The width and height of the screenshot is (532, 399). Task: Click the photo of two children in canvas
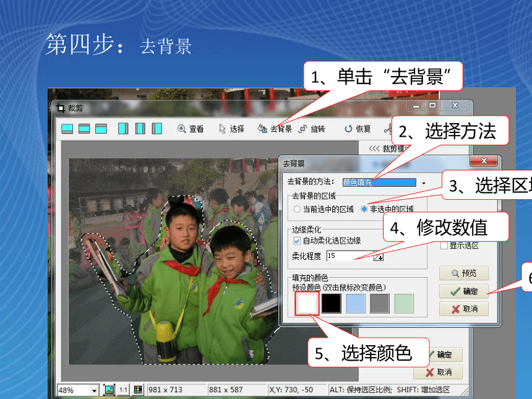(173, 261)
